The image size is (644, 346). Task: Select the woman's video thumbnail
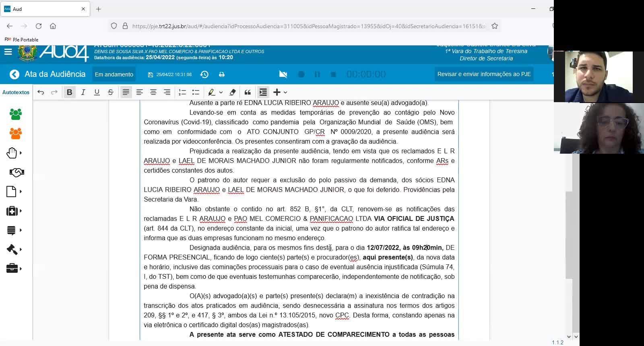[x=599, y=128]
